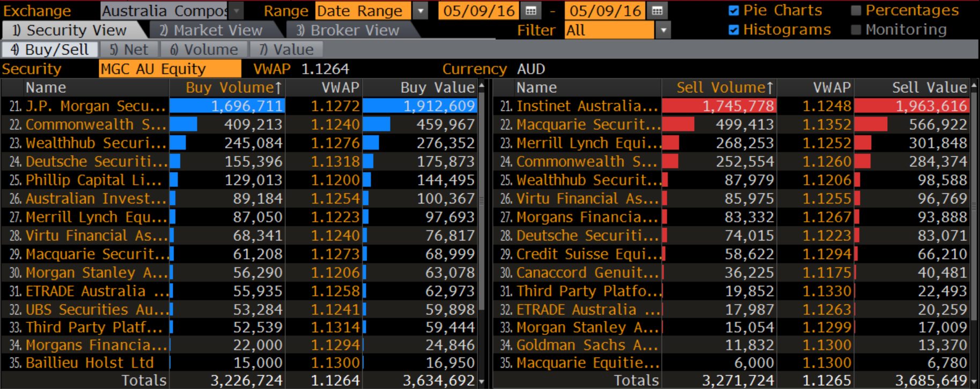Click the Sell Value column header
980x389 pixels.
(x=912, y=87)
